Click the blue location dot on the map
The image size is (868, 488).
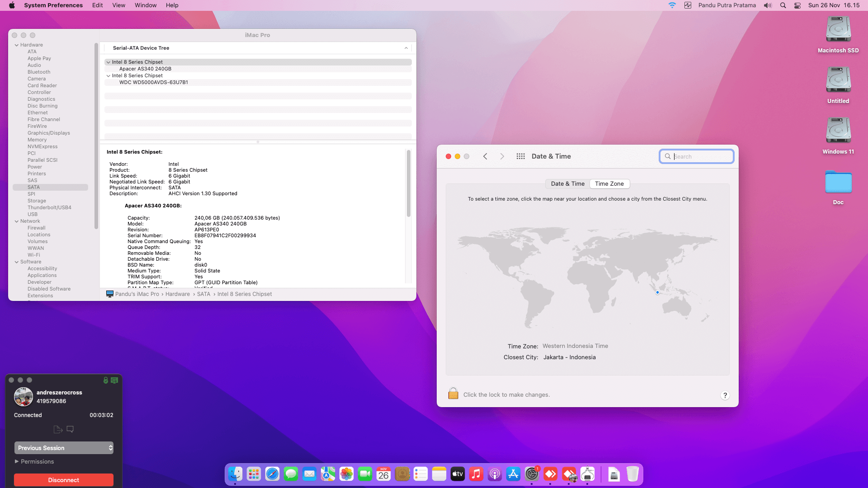coord(657,292)
